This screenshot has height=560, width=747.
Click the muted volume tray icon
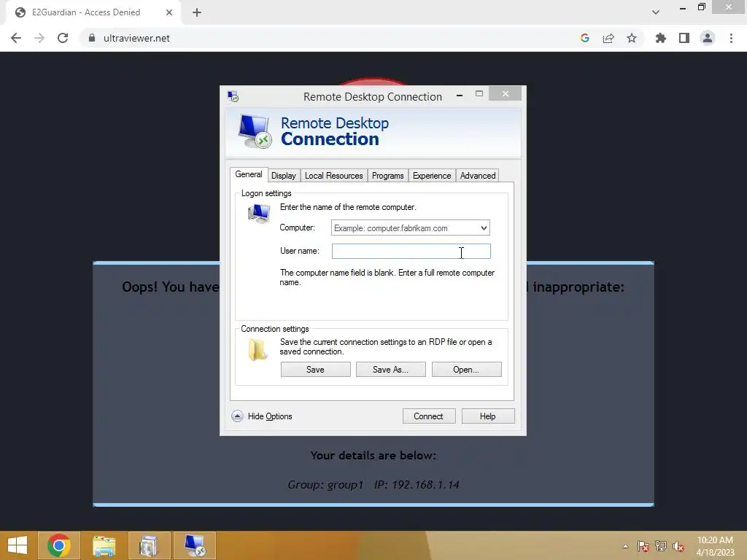click(x=678, y=546)
